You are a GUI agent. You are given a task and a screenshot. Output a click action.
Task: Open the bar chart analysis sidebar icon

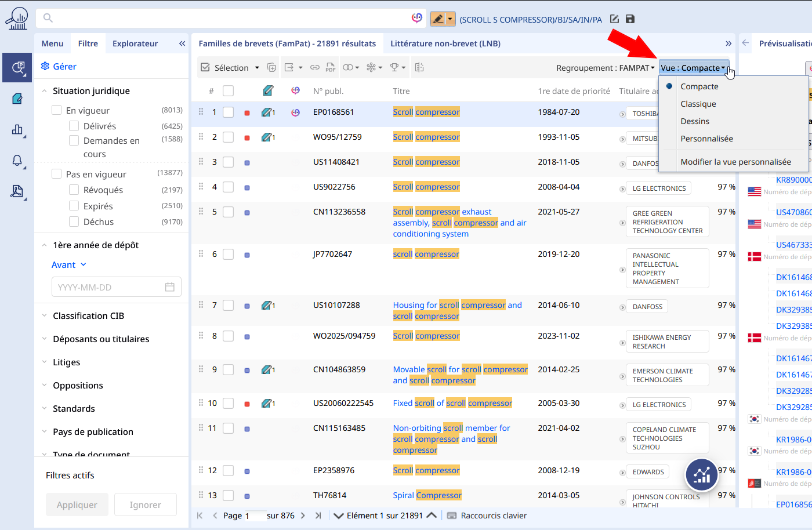pyautogui.click(x=17, y=130)
